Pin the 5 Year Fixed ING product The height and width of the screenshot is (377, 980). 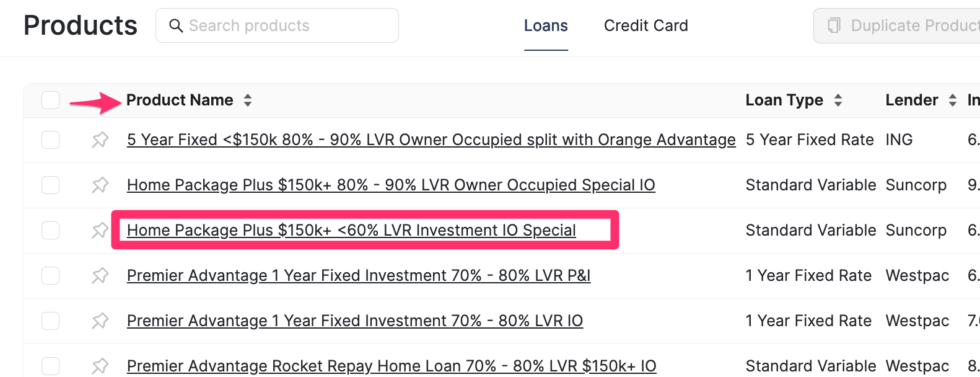point(100,140)
